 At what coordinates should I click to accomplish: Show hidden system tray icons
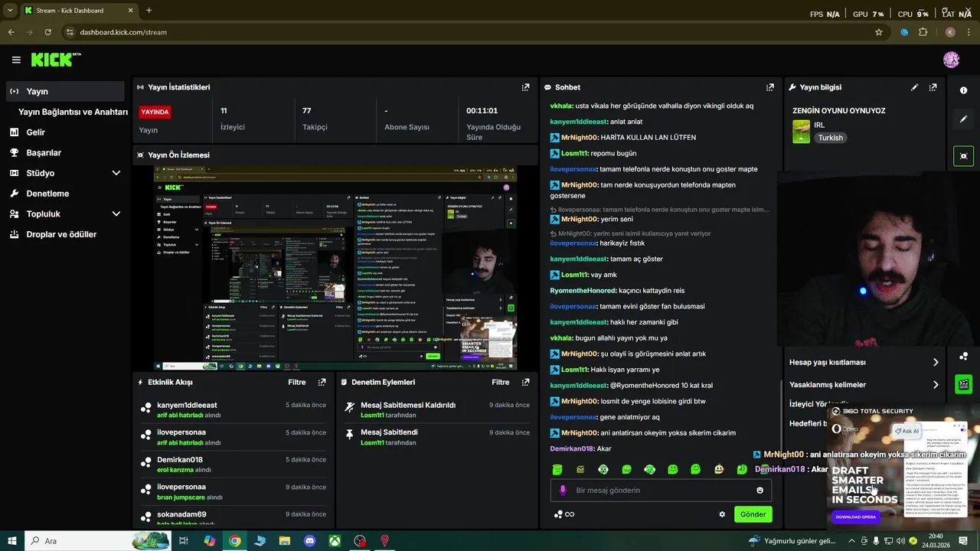[852, 541]
